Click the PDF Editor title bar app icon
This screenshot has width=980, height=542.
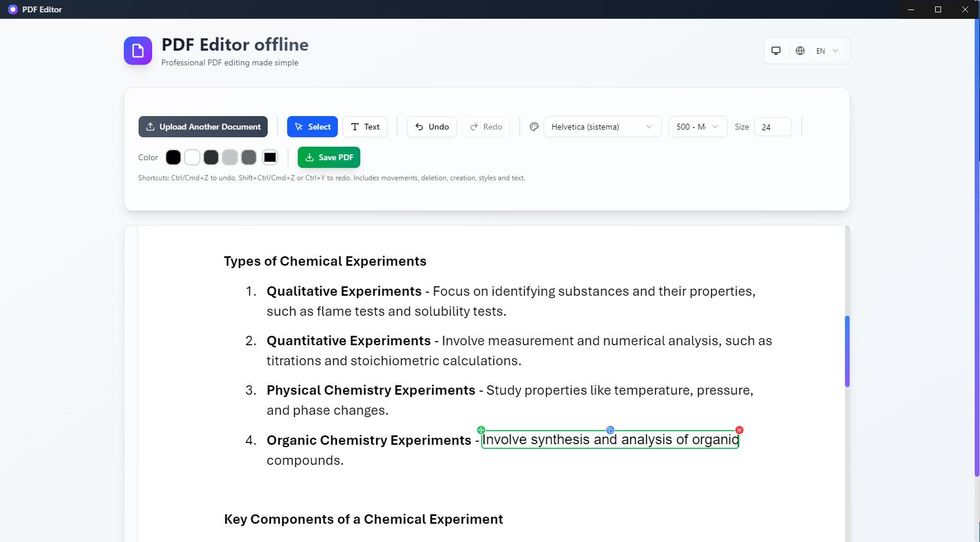point(12,9)
